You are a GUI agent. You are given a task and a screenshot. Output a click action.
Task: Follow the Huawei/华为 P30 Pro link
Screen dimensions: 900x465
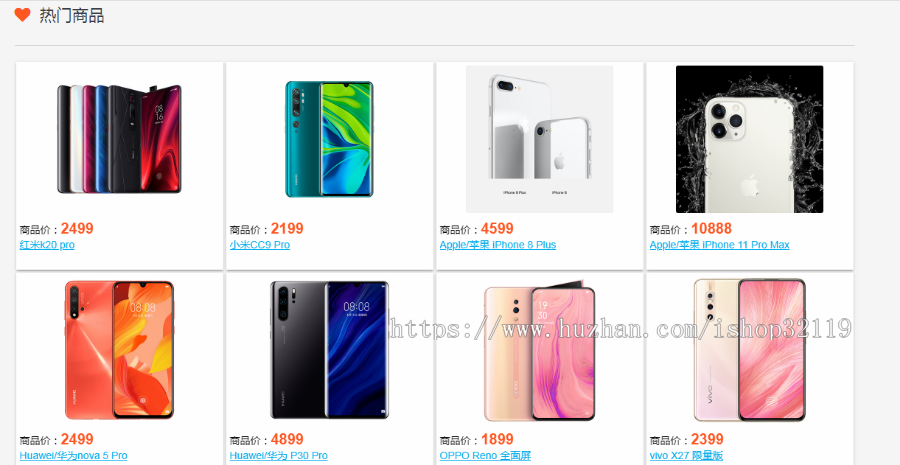point(278,456)
